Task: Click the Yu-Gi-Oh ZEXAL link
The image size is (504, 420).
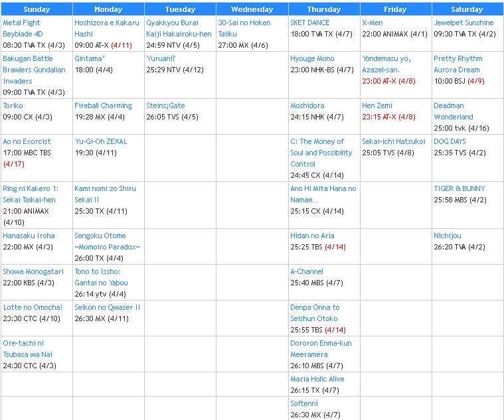Action: pos(101,141)
